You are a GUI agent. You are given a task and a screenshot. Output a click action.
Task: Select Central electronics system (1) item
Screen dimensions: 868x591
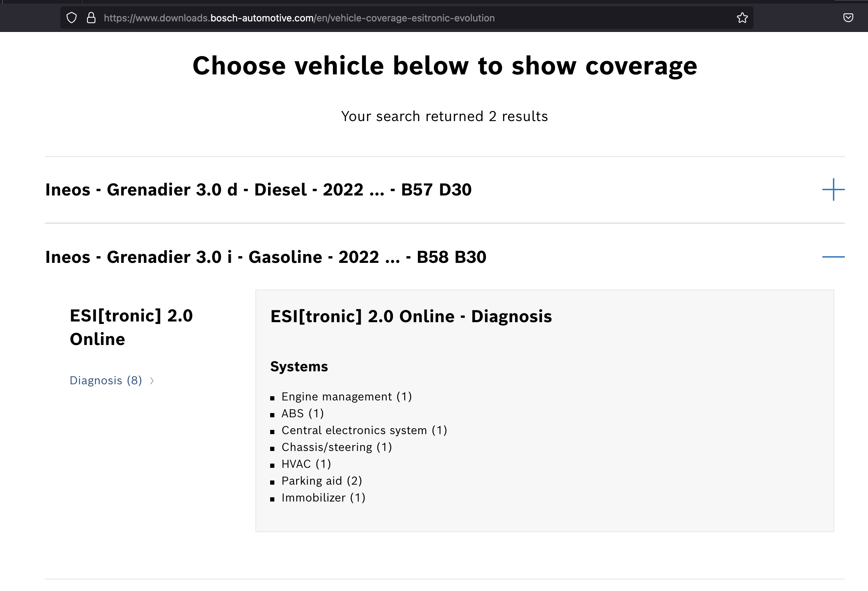(364, 430)
